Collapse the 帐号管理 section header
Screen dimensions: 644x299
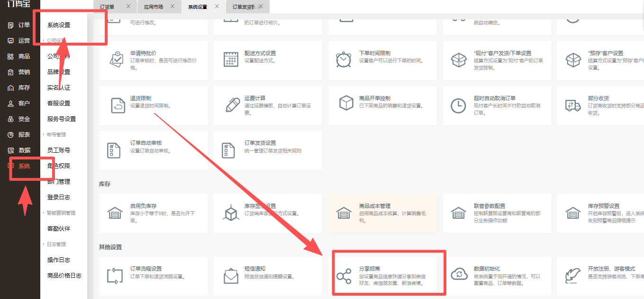[55, 135]
